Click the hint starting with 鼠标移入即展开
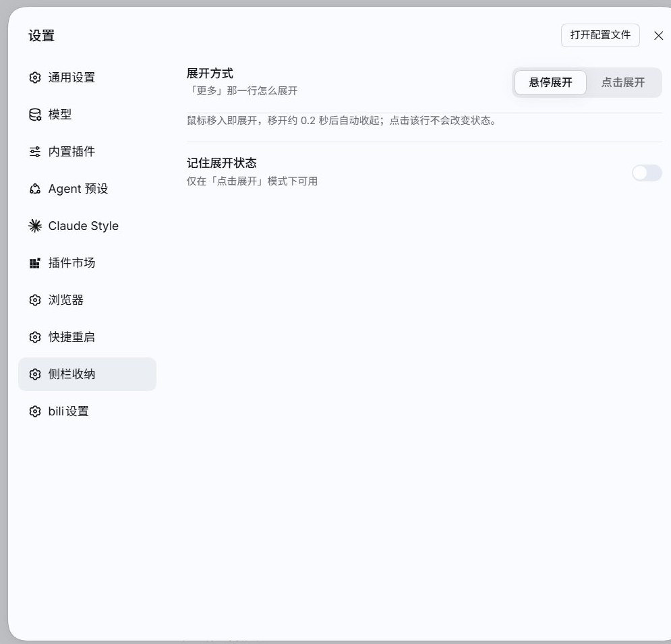The width and height of the screenshot is (671, 644). click(x=342, y=121)
